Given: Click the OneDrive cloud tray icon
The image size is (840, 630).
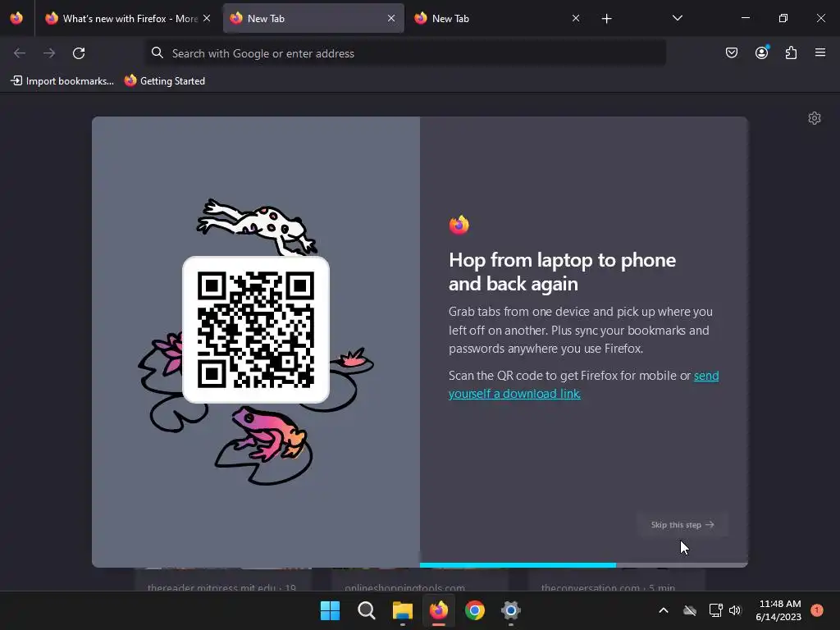Looking at the screenshot, I should [690, 610].
